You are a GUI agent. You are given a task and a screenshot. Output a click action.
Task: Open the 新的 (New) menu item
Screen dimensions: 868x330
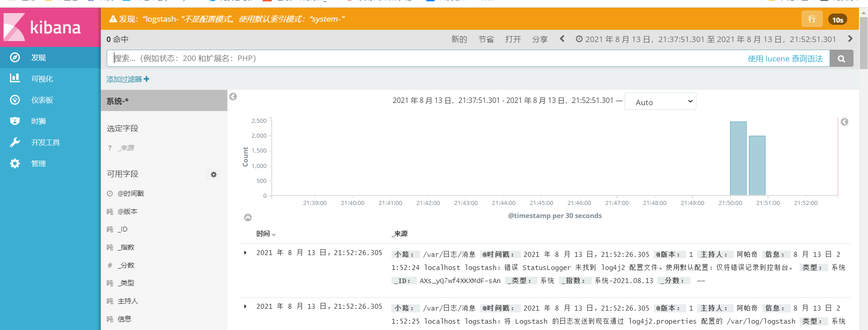pos(459,39)
